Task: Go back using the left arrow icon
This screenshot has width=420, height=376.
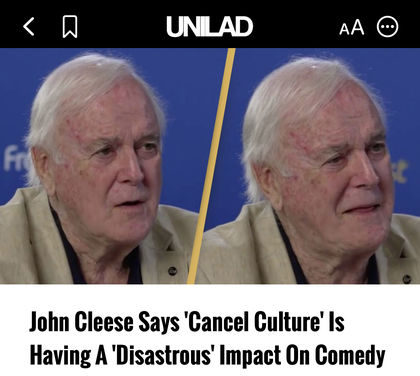Action: [x=29, y=26]
